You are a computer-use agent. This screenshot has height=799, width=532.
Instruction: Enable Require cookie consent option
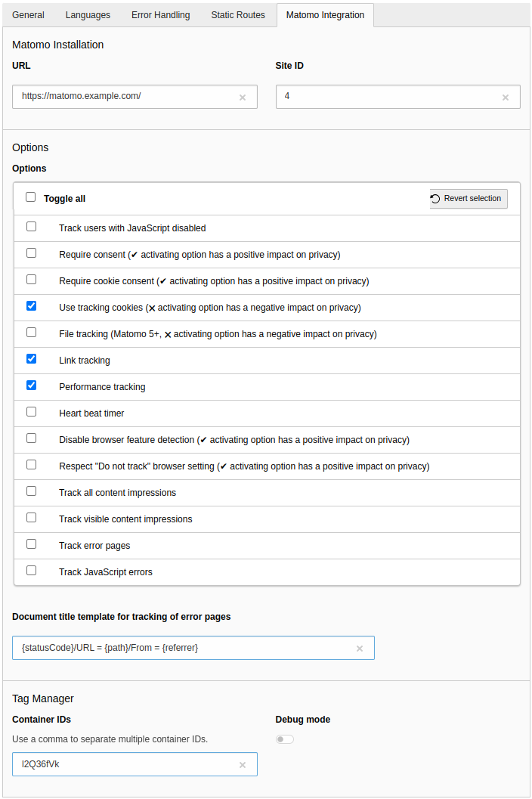point(32,279)
